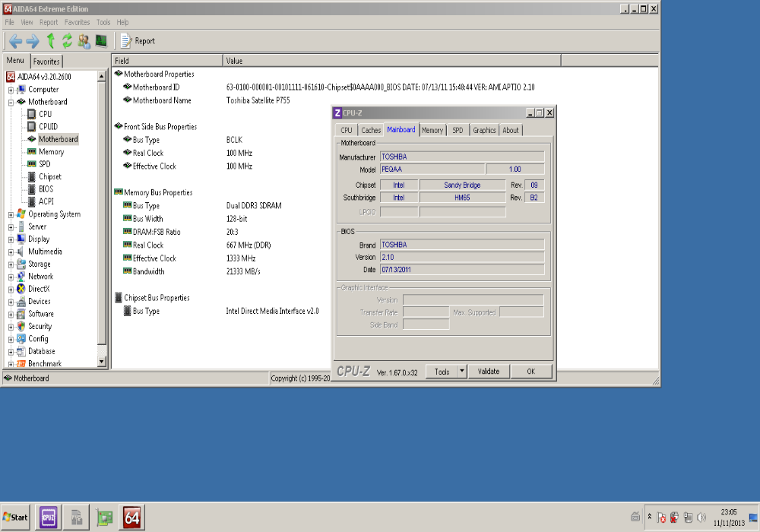Viewport: 760px width, 532px height.
Task: Click the users icon in AIDA64 toolbar
Action: click(x=84, y=41)
